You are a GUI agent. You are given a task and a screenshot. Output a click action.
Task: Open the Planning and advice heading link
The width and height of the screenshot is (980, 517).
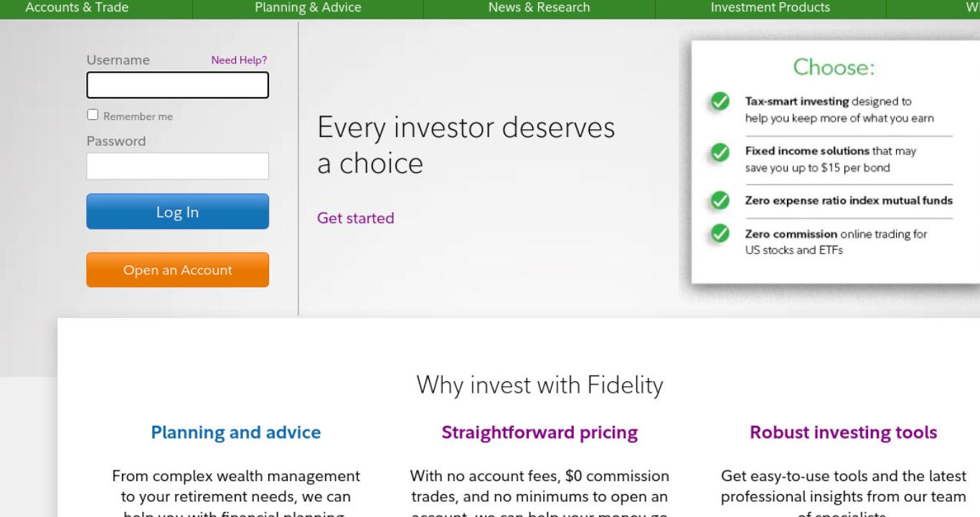click(x=235, y=432)
